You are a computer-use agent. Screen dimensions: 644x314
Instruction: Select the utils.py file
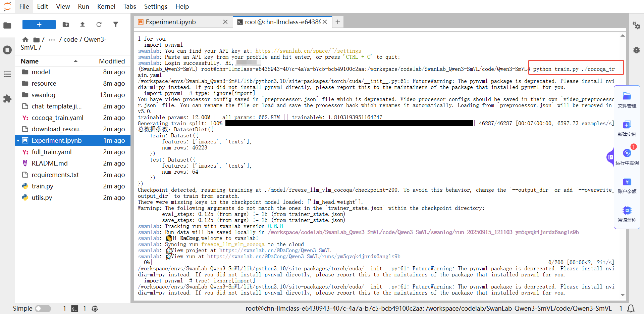click(x=73, y=198)
